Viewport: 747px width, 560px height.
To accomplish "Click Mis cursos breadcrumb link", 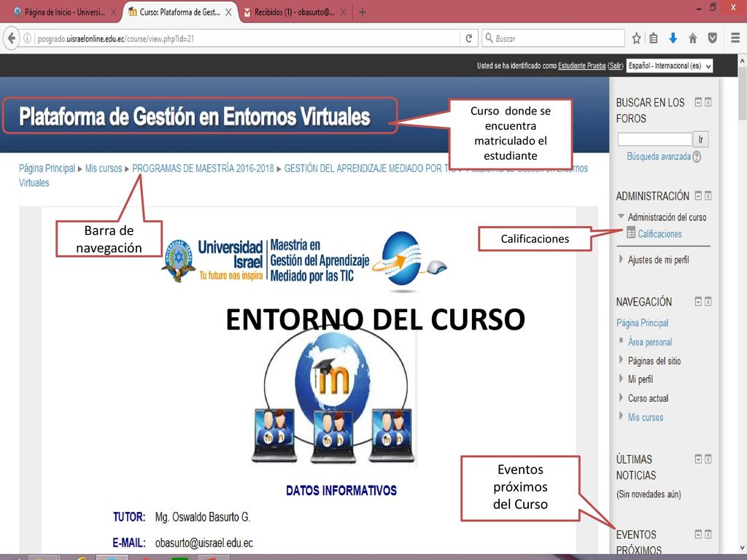I will click(x=104, y=168).
